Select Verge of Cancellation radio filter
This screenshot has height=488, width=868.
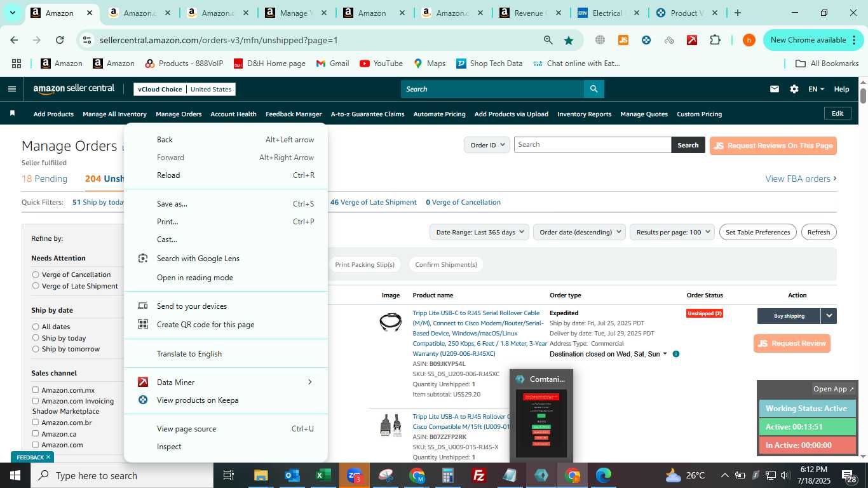click(36, 274)
